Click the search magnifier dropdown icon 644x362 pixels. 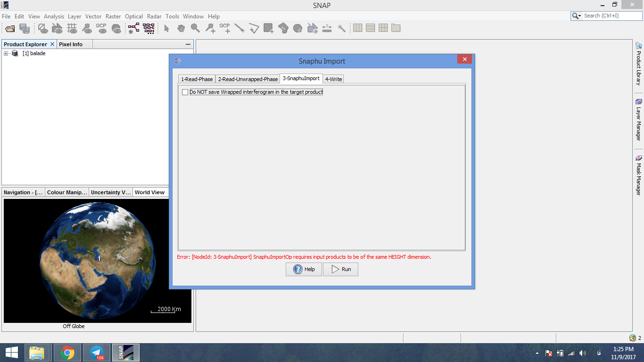click(577, 16)
